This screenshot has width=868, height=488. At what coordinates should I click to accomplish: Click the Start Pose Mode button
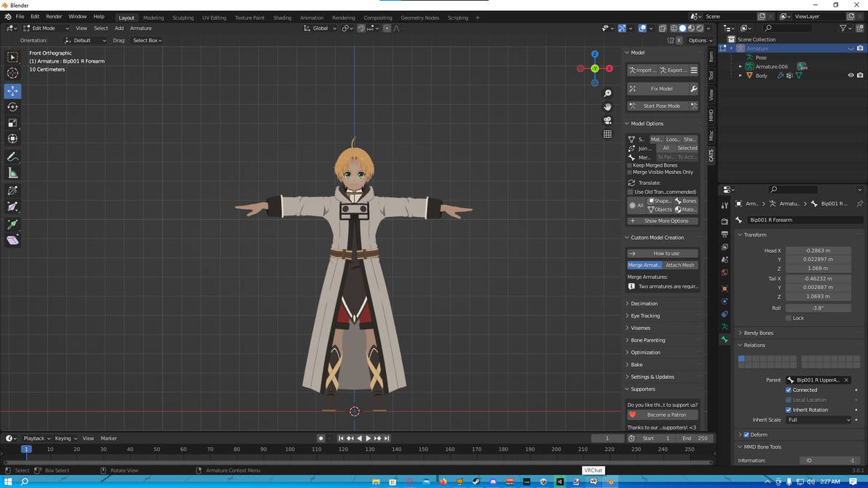pyautogui.click(x=661, y=106)
